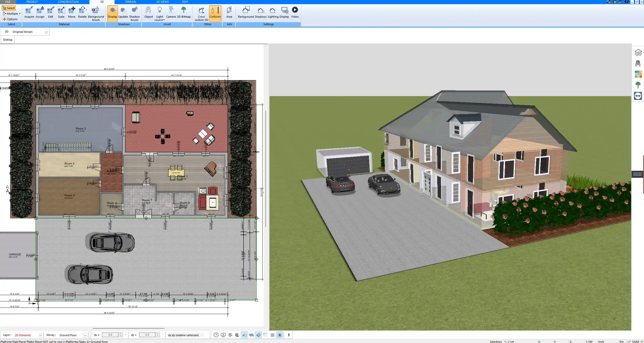Select the Shadow brush tool

(x=134, y=14)
